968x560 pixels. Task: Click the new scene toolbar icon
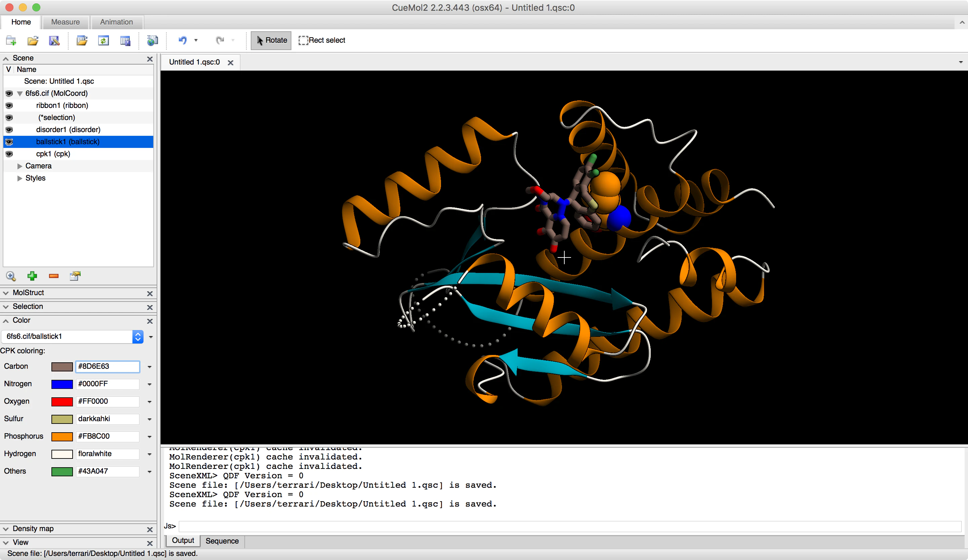[x=11, y=40]
